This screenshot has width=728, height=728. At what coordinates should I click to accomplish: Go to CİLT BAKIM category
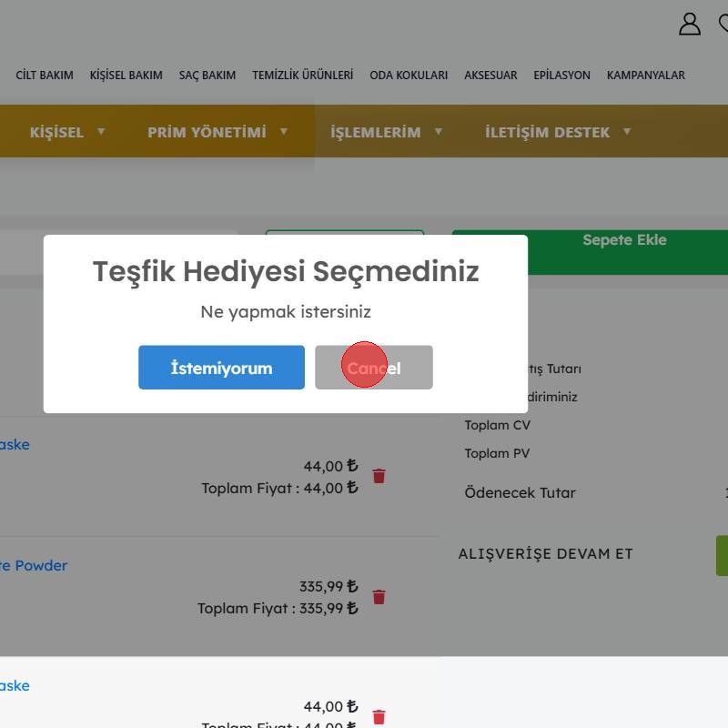click(x=45, y=76)
